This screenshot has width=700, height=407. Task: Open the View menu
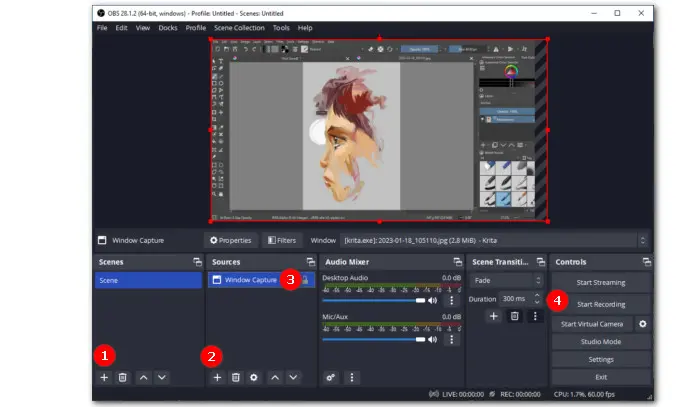[x=143, y=28]
